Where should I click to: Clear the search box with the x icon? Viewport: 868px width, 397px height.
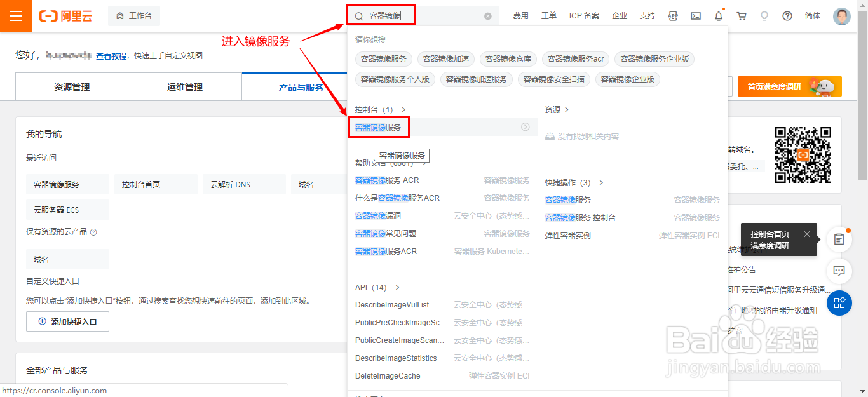click(x=488, y=16)
